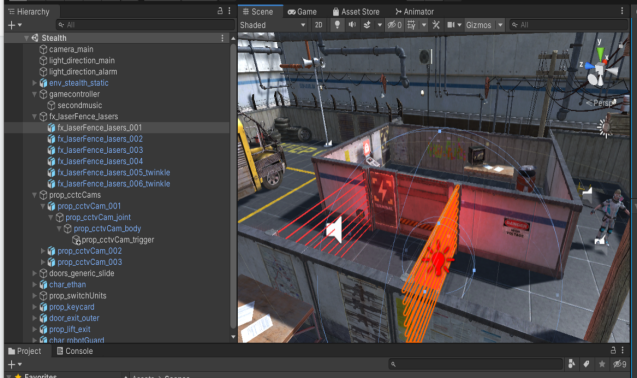Open component tools wrench icon
Screen dimensions: 637x378
(436, 25)
